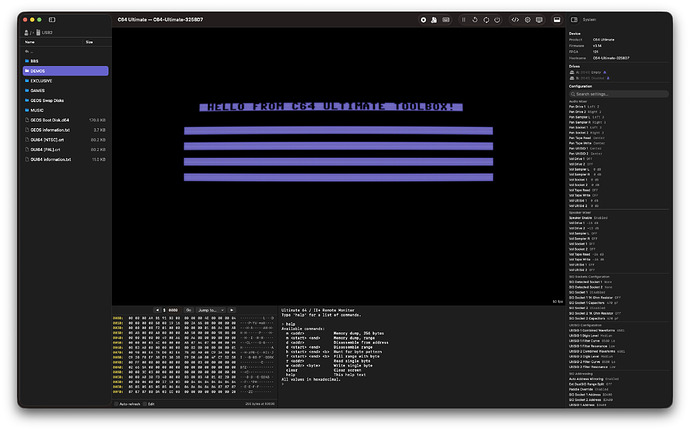
Task: Click the remote monitor command prompt
Action: (283, 384)
